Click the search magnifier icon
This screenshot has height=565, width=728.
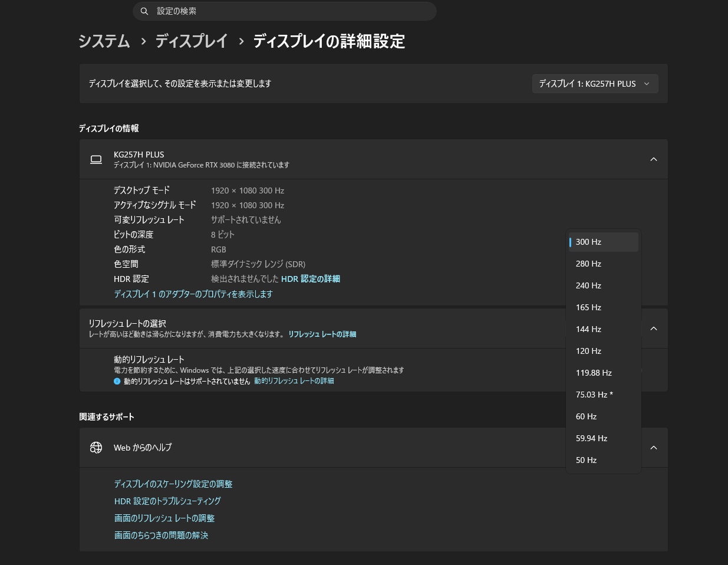[x=144, y=11]
